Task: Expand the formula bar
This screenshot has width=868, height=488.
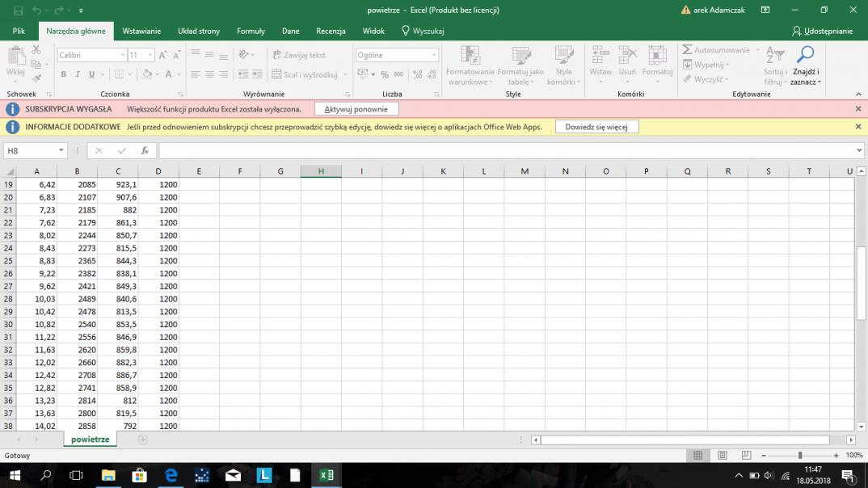Action: [x=858, y=150]
